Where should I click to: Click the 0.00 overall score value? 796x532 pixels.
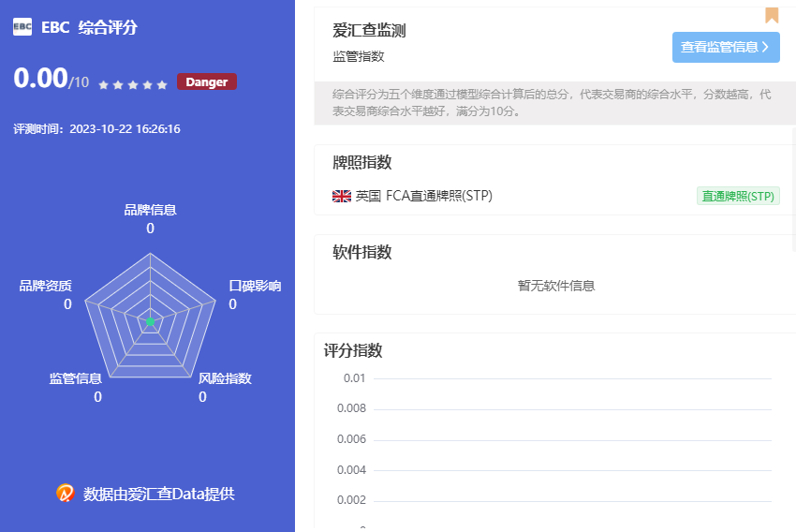40,79
